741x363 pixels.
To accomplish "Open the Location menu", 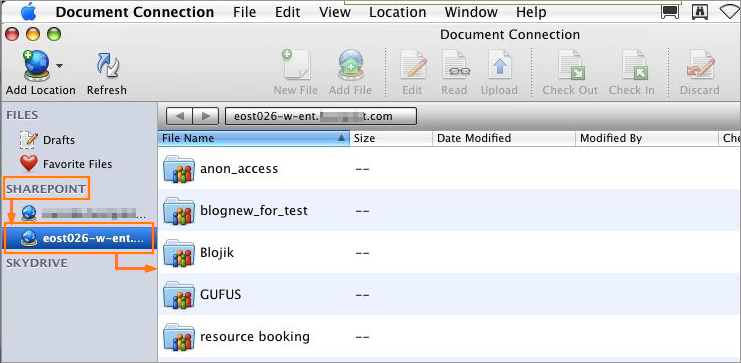I will click(397, 12).
